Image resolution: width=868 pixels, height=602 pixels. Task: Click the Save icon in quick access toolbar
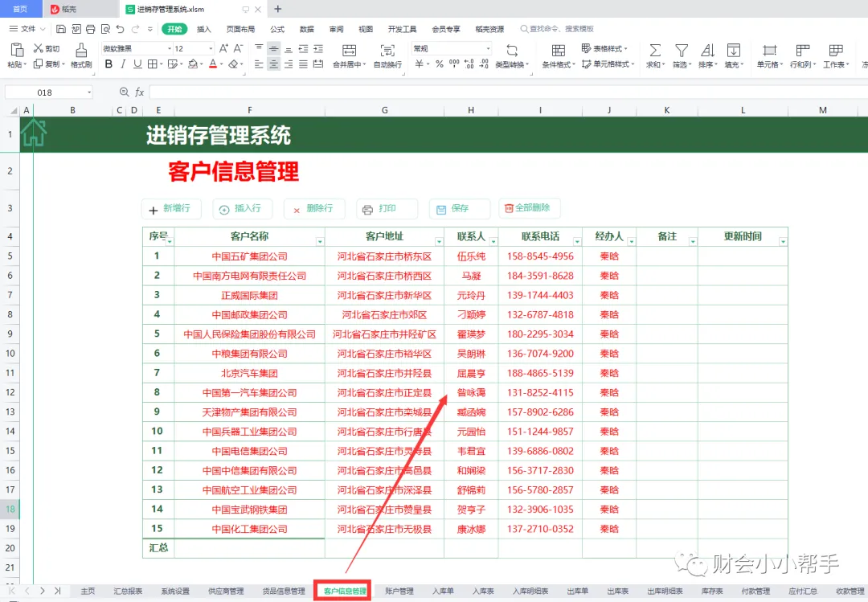pos(61,29)
